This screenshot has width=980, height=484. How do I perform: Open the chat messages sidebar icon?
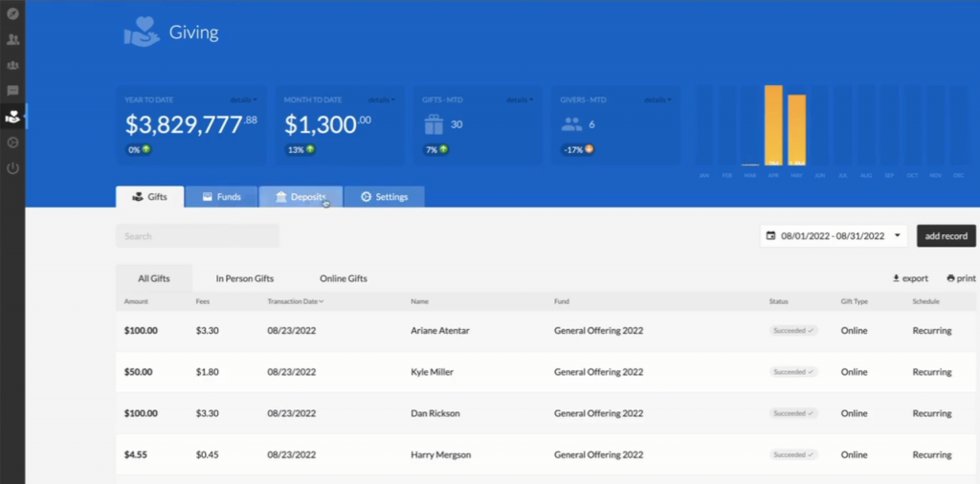[12, 91]
